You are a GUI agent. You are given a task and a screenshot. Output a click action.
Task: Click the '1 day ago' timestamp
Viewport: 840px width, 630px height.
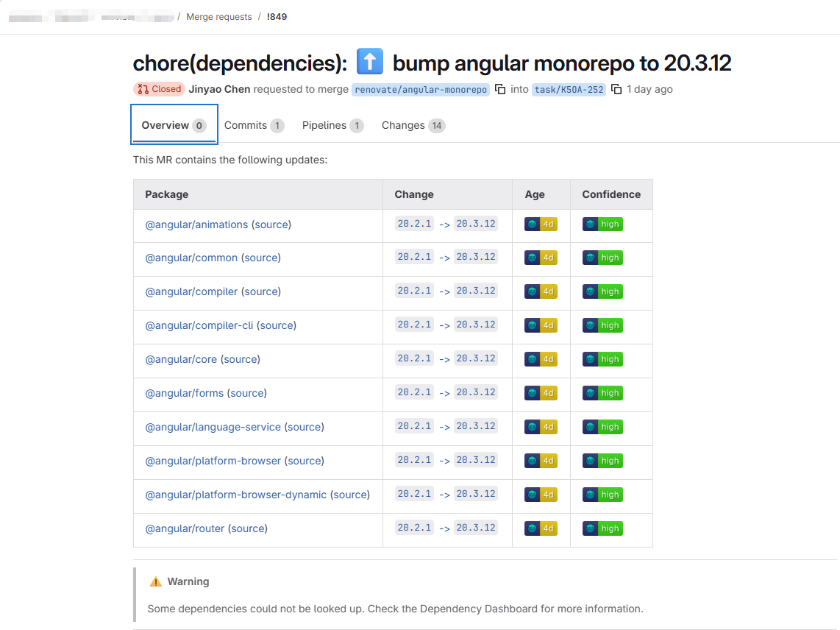pyautogui.click(x=649, y=89)
